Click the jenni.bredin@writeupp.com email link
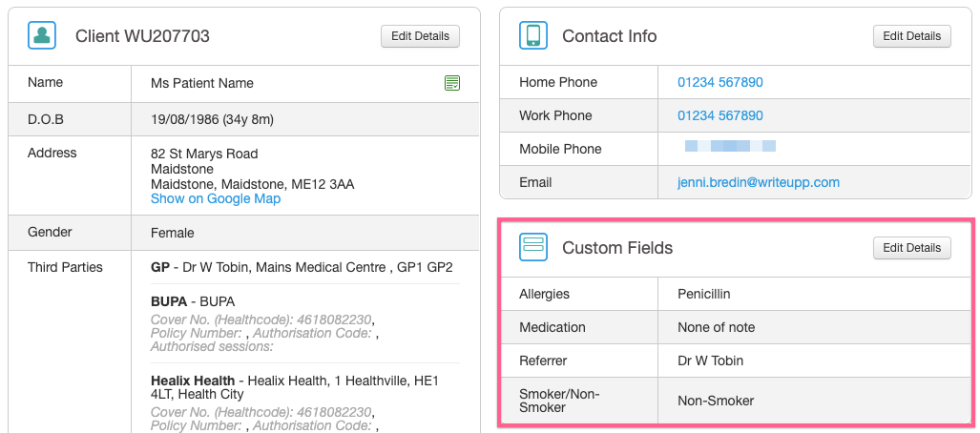The width and height of the screenshot is (980, 433). click(758, 182)
